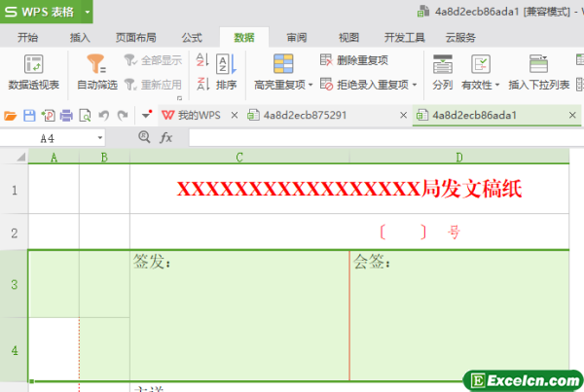The height and width of the screenshot is (392, 584).
Task: Export to PDF icon in quick toolbar
Action: click(x=48, y=116)
